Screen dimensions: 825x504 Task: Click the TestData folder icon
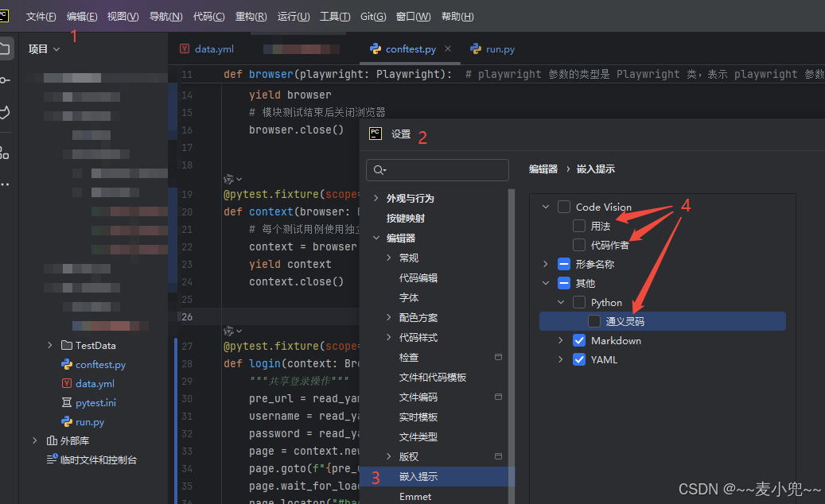click(66, 345)
